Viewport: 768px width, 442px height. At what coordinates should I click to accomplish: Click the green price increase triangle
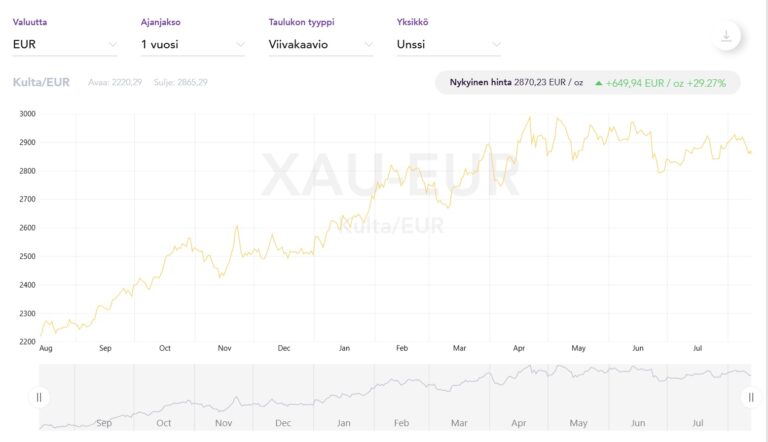[598, 83]
